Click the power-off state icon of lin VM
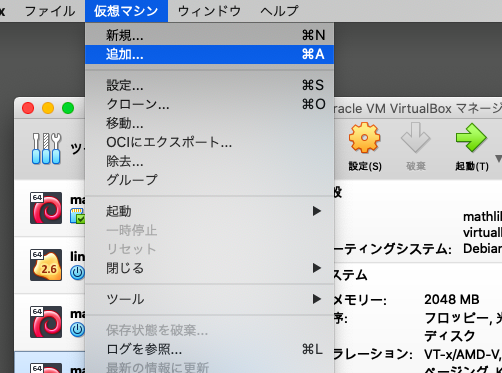This screenshot has height=373, width=502. click(x=77, y=273)
